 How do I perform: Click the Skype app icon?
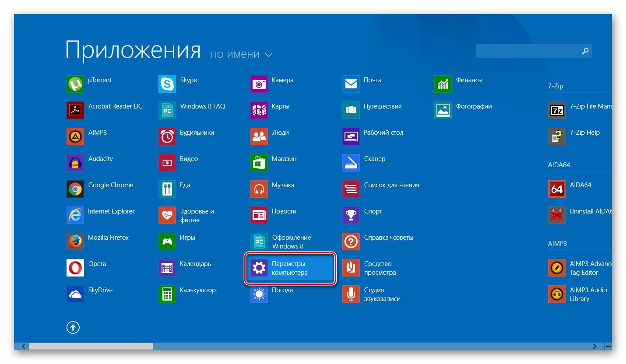click(167, 84)
